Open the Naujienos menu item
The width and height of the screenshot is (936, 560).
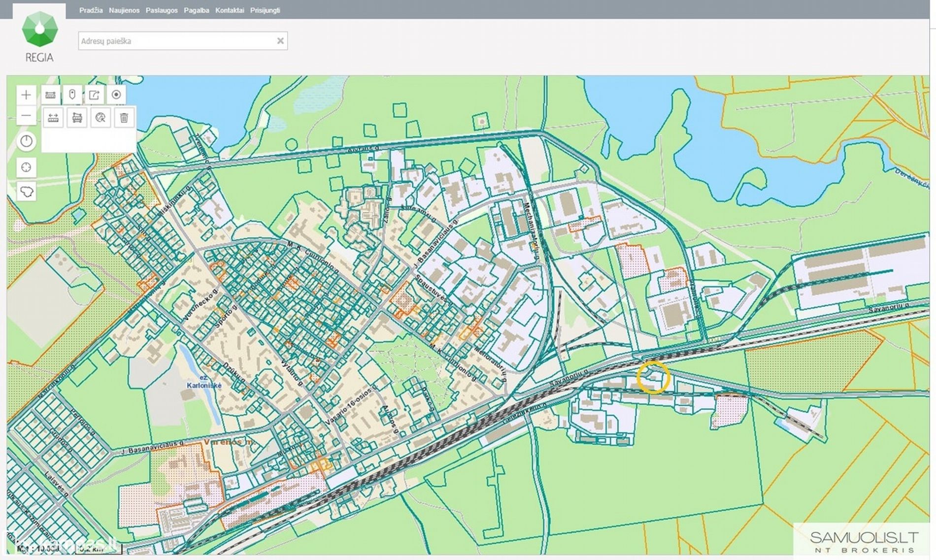pyautogui.click(x=124, y=10)
